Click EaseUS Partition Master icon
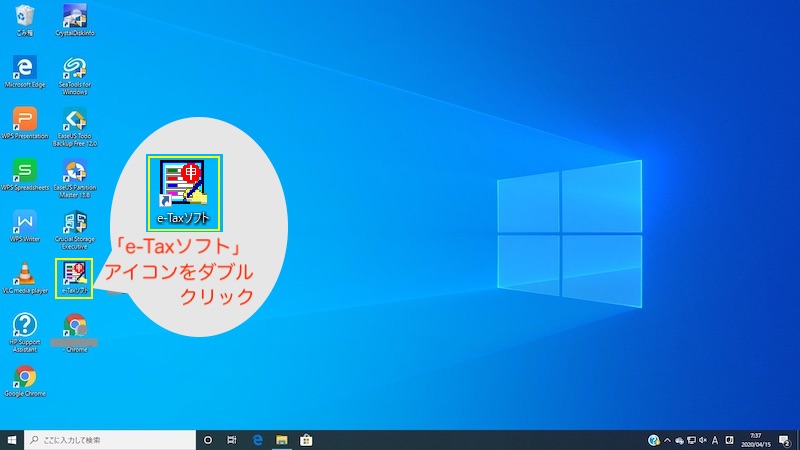This screenshot has height=450, width=800. coord(75,179)
